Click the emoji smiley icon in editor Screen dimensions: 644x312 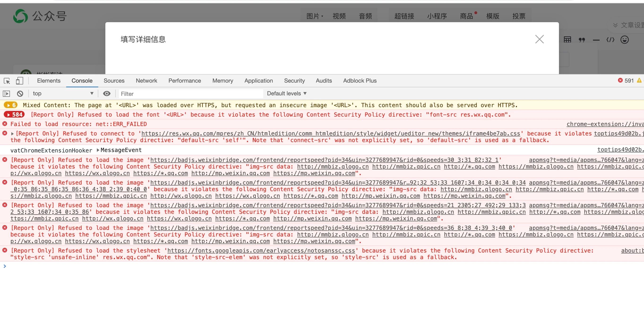624,40
